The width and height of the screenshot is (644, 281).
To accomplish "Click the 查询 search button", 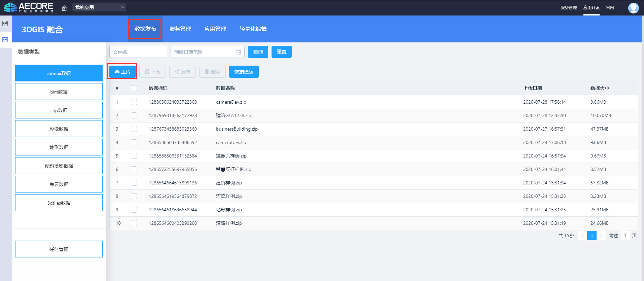I will pos(258,52).
